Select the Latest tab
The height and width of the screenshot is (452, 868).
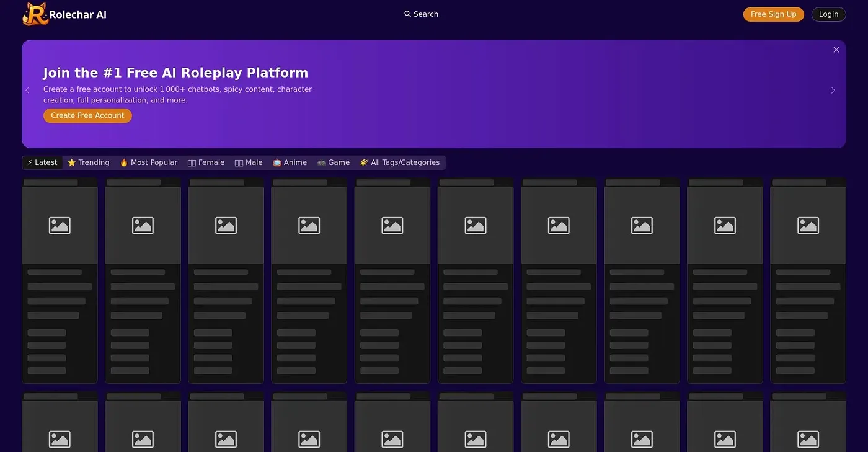42,162
